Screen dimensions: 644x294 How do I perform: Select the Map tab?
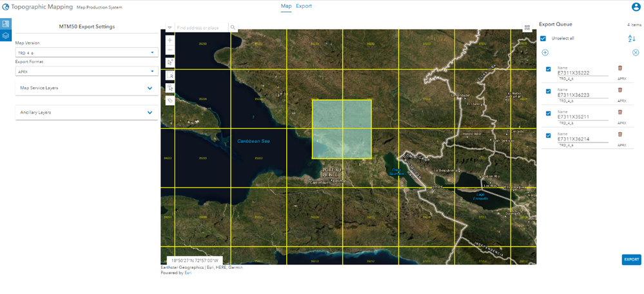click(286, 6)
